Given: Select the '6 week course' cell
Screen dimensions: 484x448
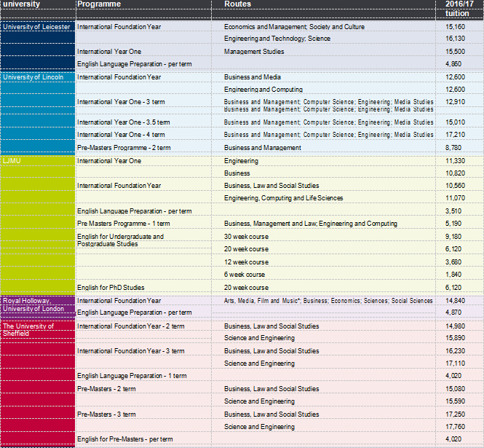Looking at the screenshot, I should click(244, 275).
